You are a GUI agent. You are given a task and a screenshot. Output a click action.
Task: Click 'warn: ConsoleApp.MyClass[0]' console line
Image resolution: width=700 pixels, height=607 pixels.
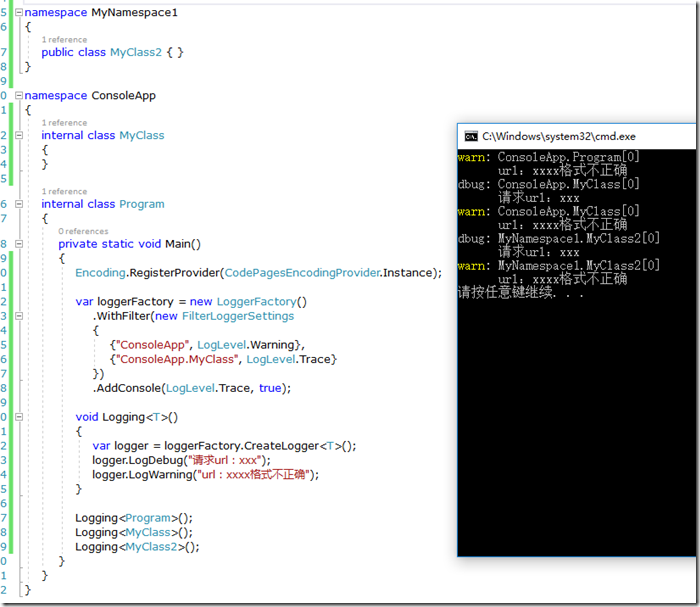pos(549,211)
